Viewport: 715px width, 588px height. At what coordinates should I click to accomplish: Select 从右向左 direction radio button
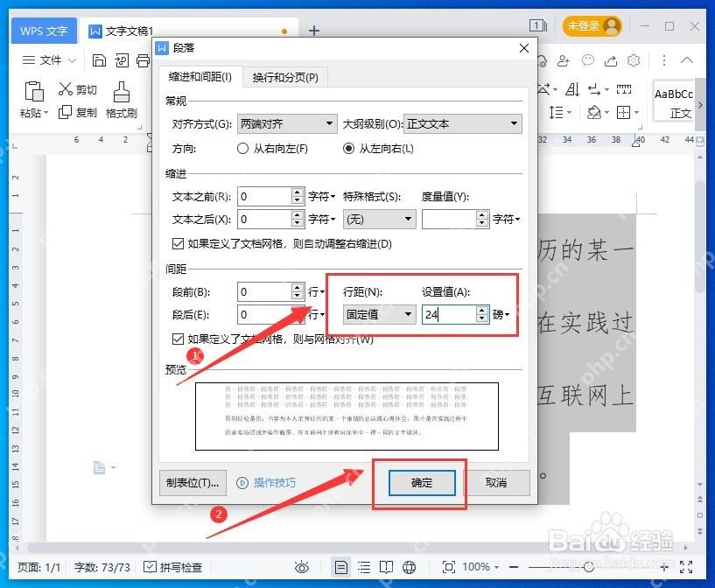tap(242, 149)
